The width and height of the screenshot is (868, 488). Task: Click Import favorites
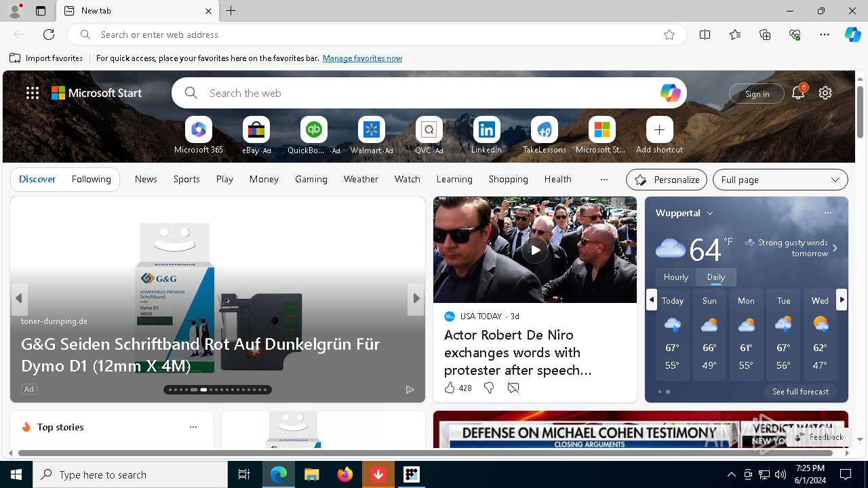coord(46,58)
